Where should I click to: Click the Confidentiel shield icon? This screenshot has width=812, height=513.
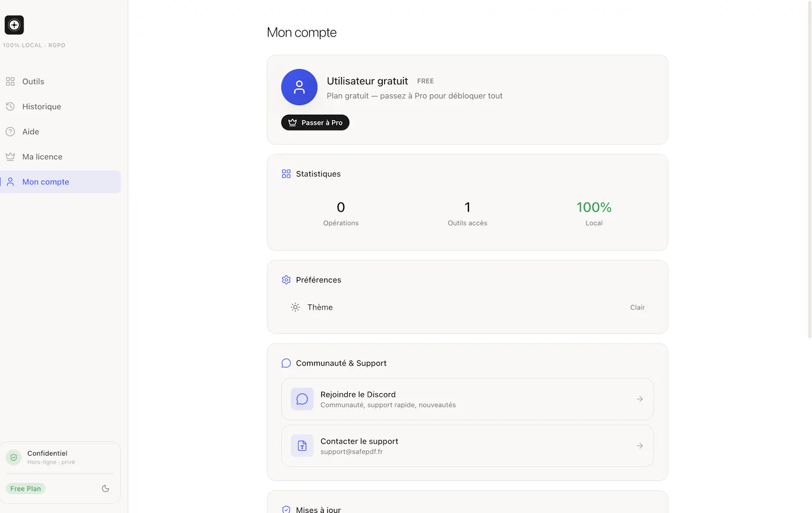click(x=14, y=458)
